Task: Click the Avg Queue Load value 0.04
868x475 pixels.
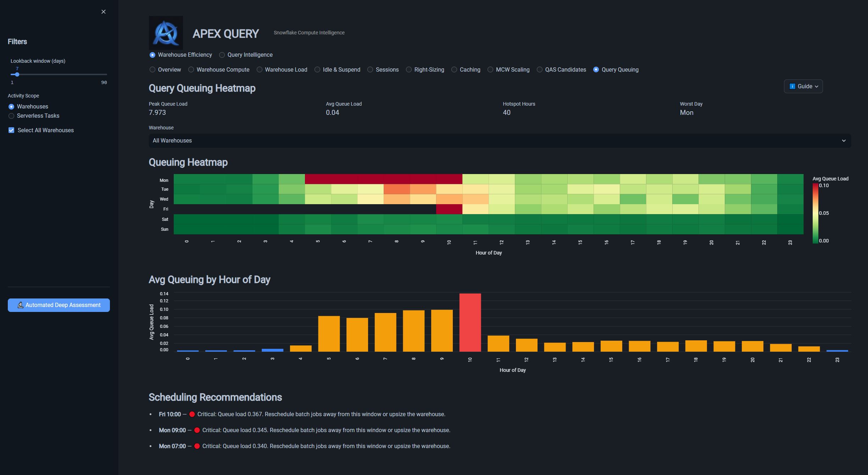Action: [x=333, y=112]
